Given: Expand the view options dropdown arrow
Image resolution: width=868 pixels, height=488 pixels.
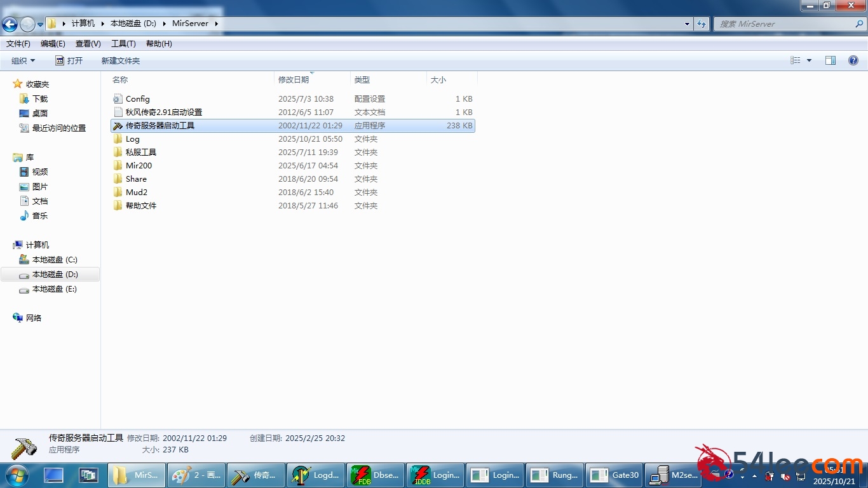Looking at the screenshot, I should [809, 60].
